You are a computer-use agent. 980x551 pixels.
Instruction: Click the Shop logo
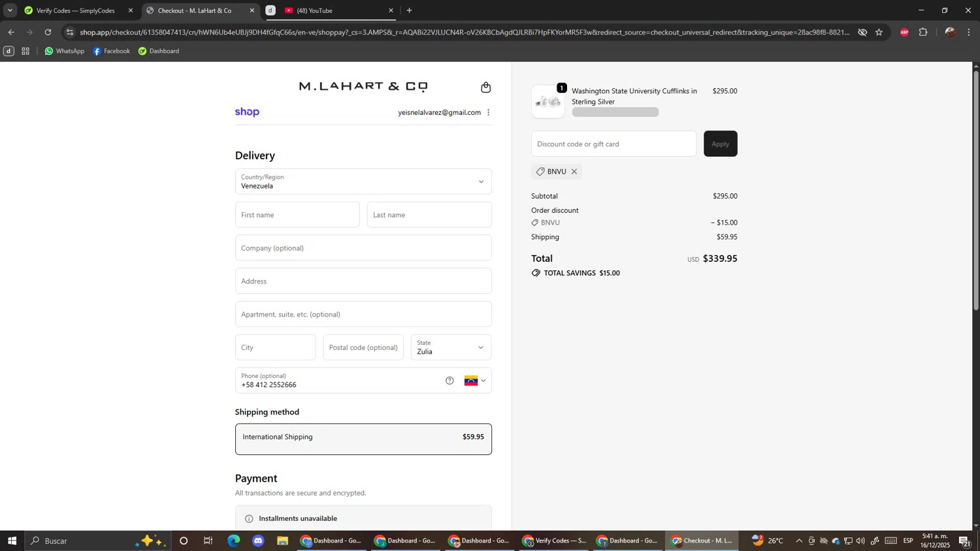pos(247,112)
